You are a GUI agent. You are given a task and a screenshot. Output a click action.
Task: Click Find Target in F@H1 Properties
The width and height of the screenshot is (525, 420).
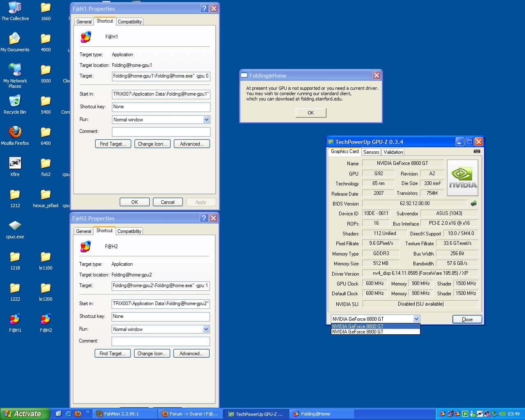click(x=113, y=144)
